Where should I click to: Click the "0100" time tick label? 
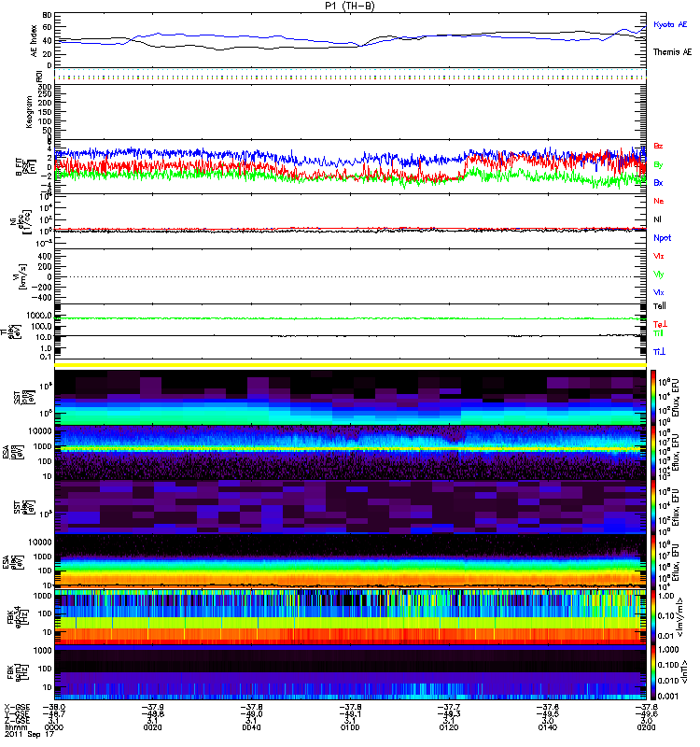350,727
